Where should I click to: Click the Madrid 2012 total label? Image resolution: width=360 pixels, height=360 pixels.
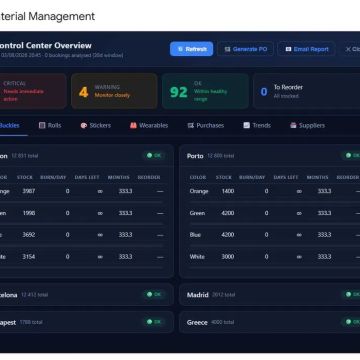coord(223,295)
